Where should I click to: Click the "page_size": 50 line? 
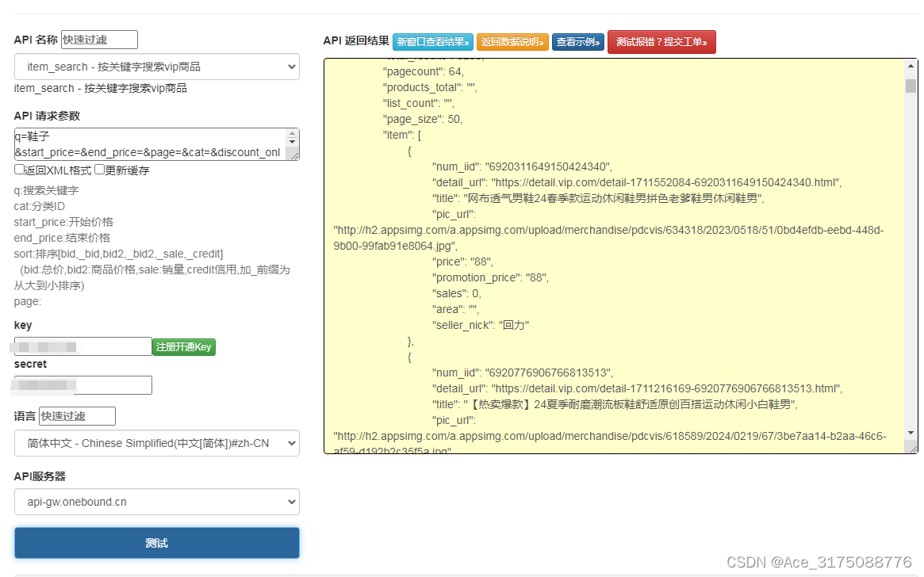(423, 119)
